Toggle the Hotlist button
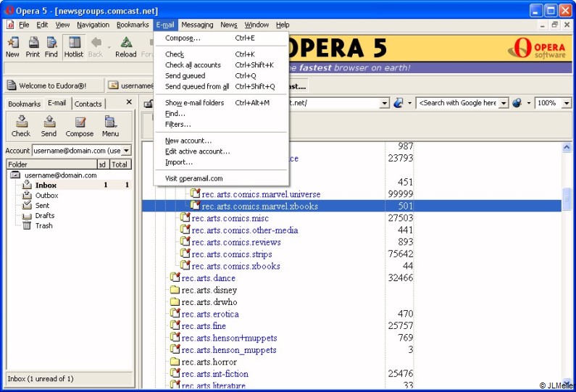Image resolution: width=576 pixels, height=392 pixels. pyautogui.click(x=74, y=47)
